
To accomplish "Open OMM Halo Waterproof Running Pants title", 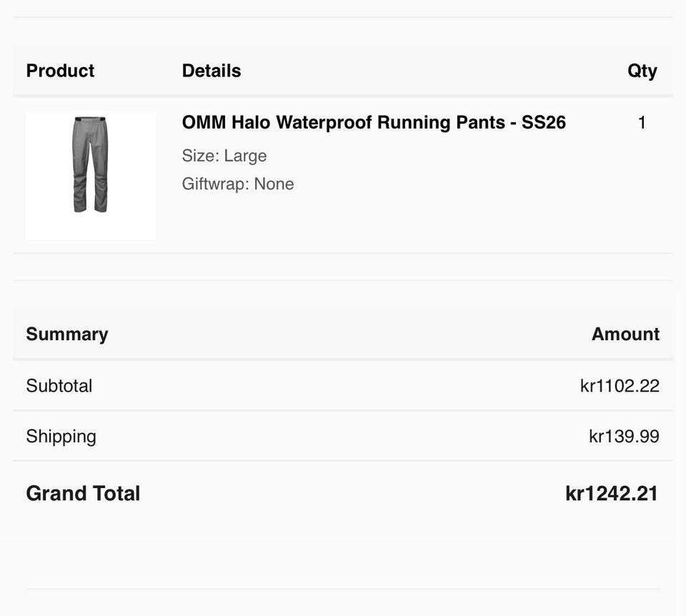I will tap(374, 122).
